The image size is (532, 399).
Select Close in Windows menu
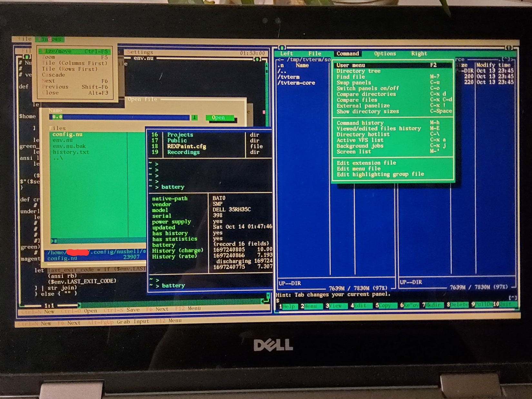[x=74, y=93]
